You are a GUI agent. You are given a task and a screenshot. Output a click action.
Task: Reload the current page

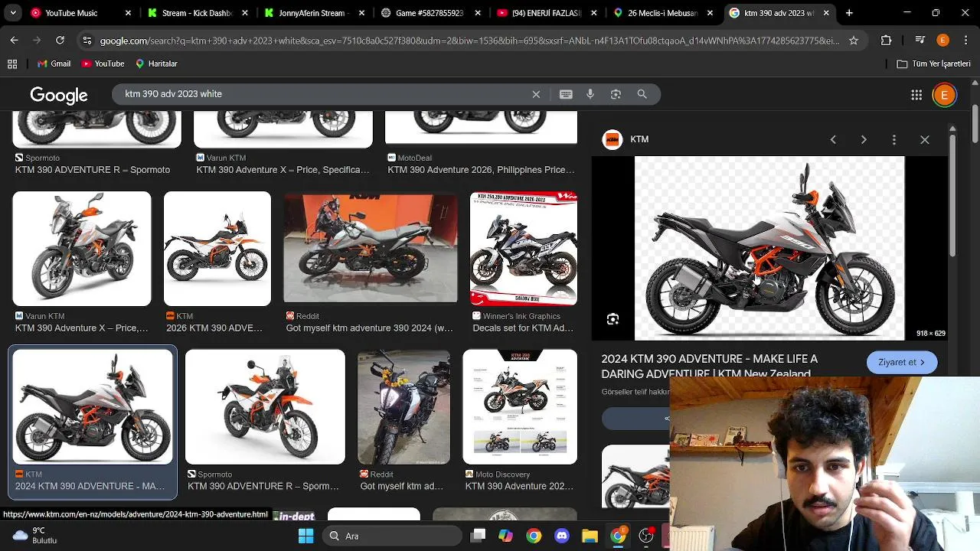pos(60,41)
